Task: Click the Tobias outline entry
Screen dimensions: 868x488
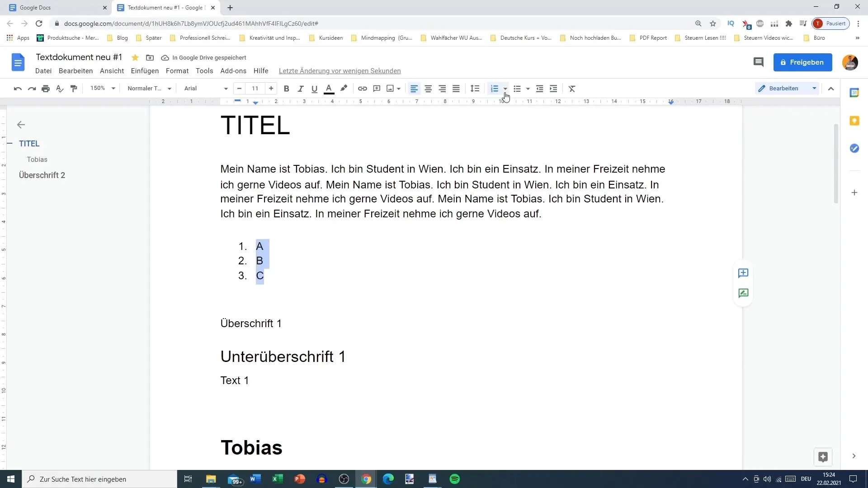Action: [37, 159]
